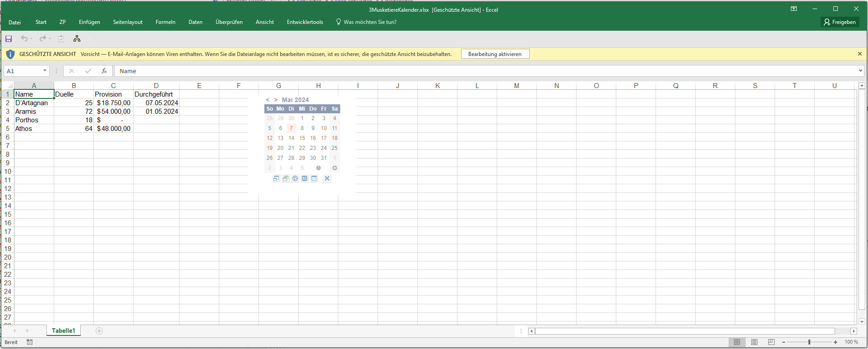
Task: Click the zoom slider handle
Action: click(809, 342)
